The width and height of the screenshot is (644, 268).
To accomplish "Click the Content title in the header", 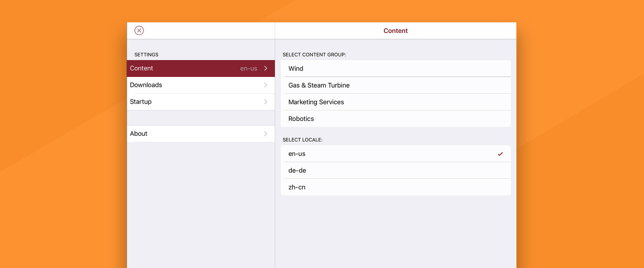I will point(396,31).
